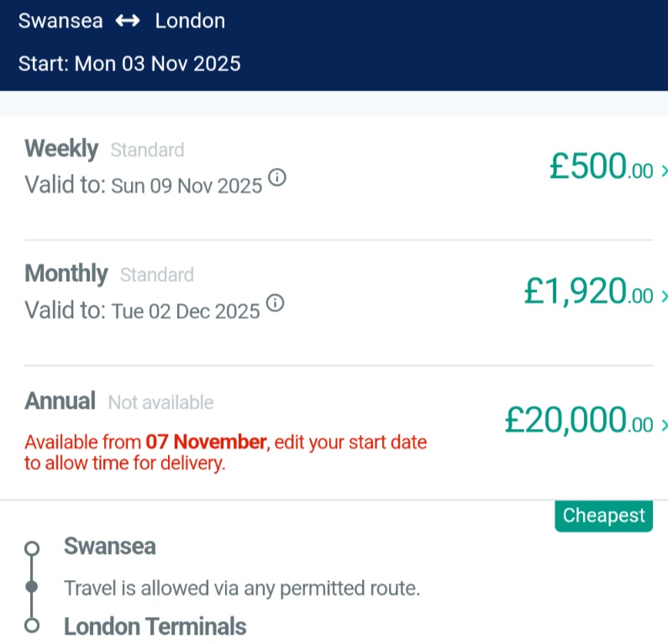Click the filled midpoint dot on route line

point(32,587)
